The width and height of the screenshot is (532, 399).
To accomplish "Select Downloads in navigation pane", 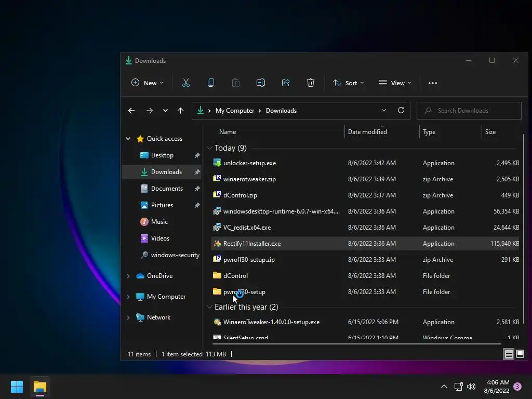I will click(x=162, y=171).
